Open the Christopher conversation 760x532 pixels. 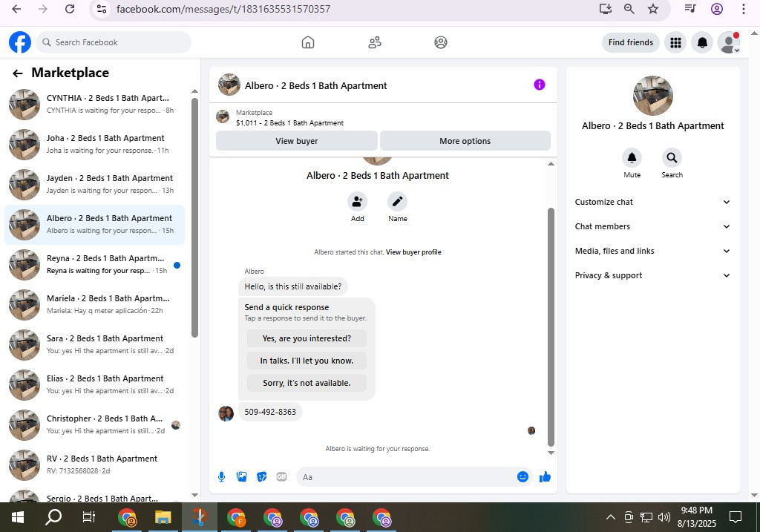tap(94, 425)
